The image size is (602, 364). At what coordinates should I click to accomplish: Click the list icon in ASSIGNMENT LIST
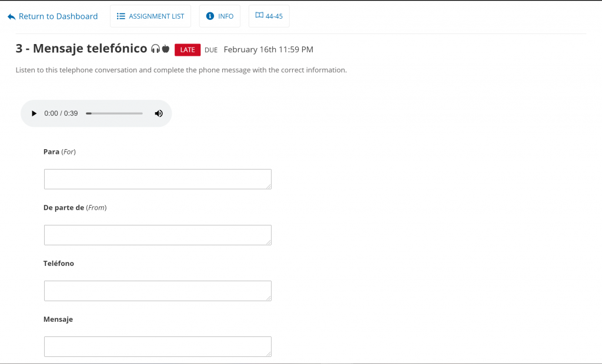tap(121, 16)
